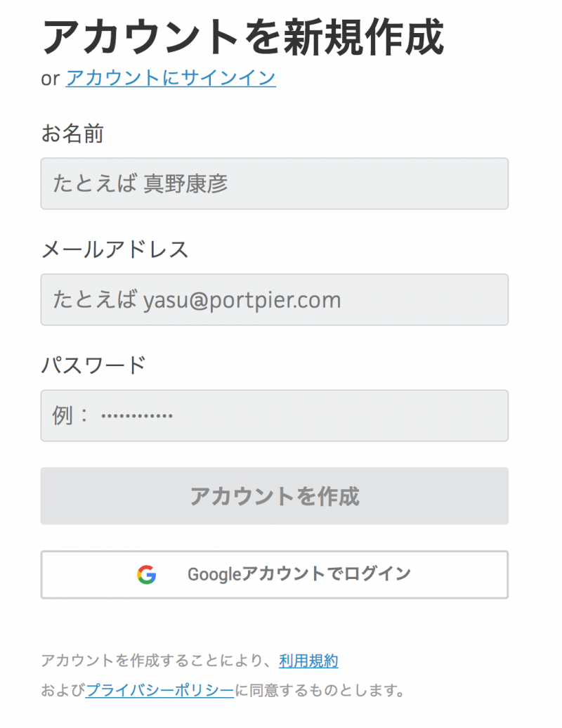Select the メールアドレス input field
The image size is (562, 728).
coord(274,299)
